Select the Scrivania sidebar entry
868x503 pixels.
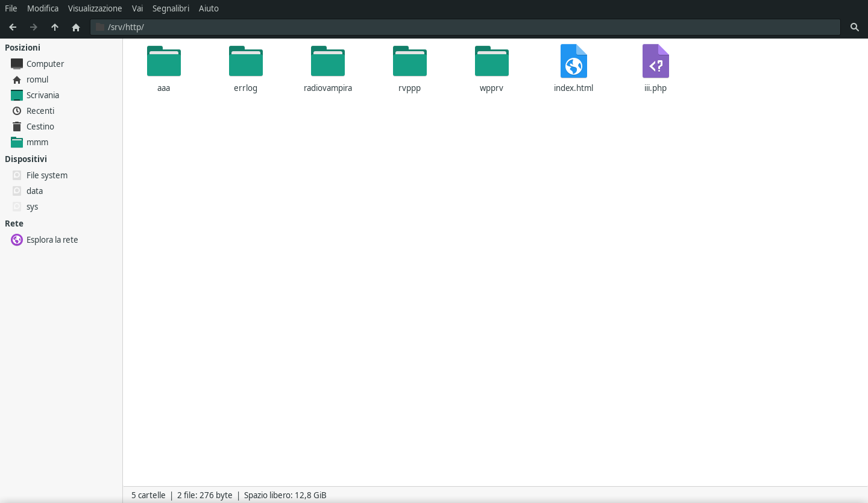pos(43,95)
